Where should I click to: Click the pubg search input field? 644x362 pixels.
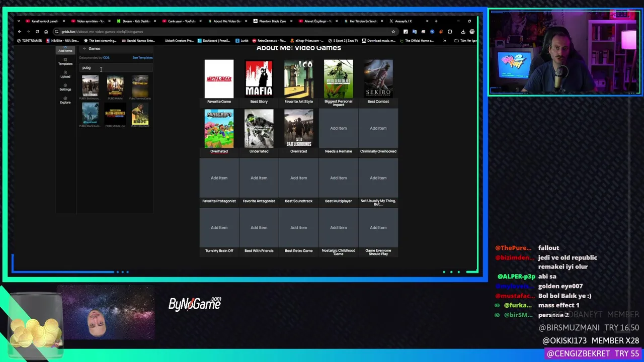coord(116,68)
